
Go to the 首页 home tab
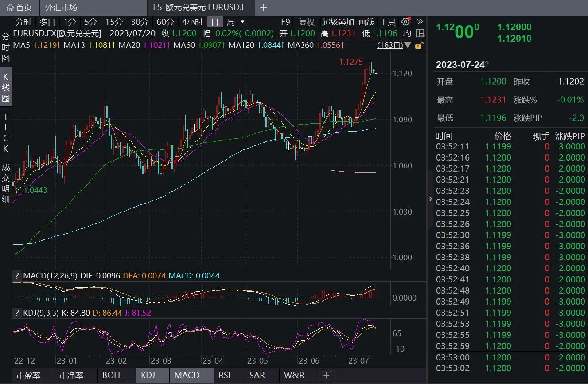19,8
